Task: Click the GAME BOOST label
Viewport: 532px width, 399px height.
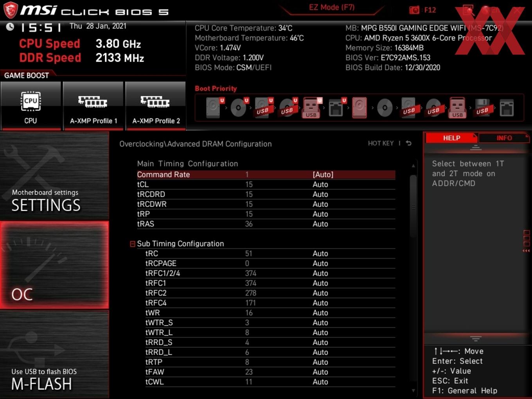Action: 27,75
